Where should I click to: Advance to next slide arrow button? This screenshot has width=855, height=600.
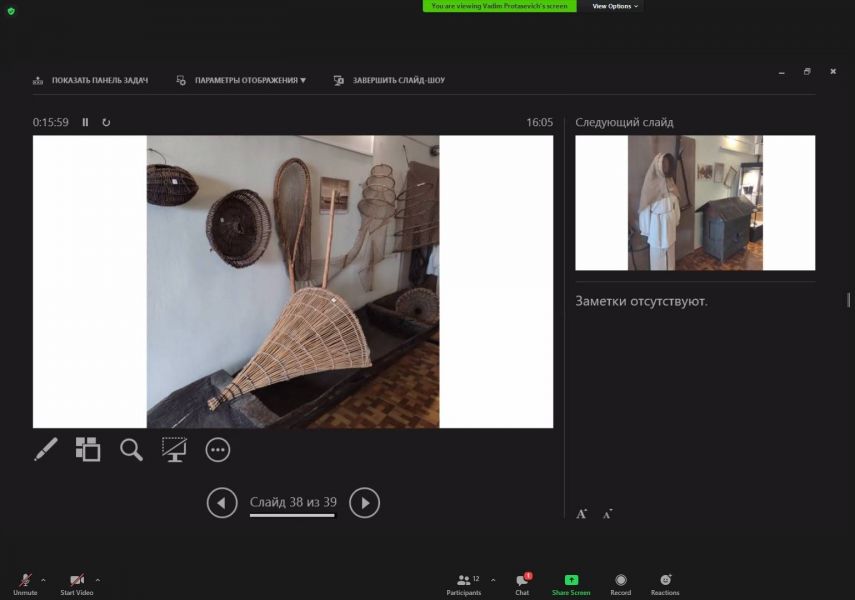[365, 503]
